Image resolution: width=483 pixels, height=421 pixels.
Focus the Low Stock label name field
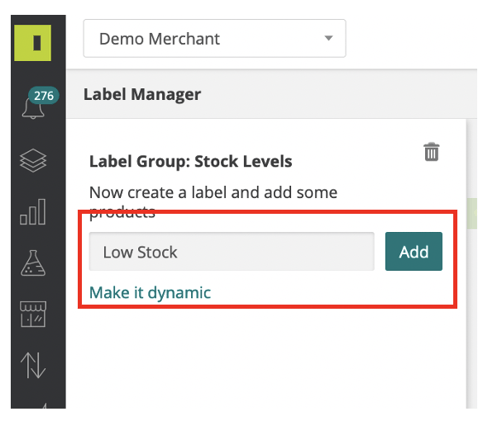pyautogui.click(x=231, y=252)
